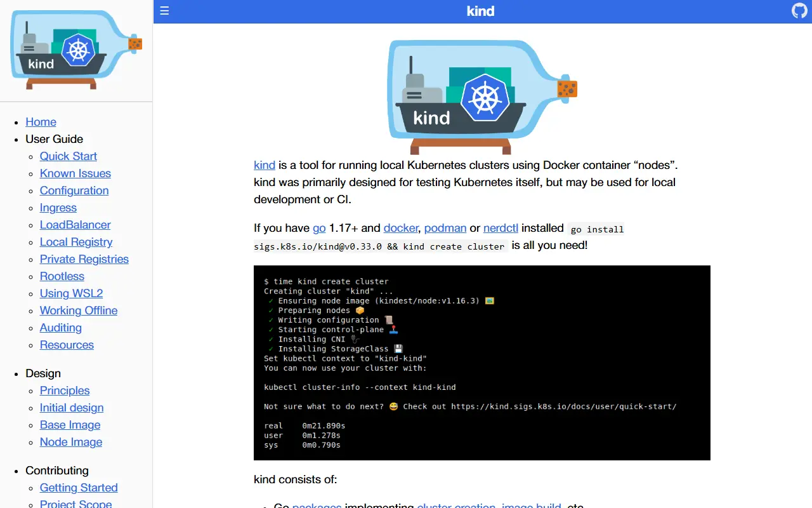
Task: Click the 'Design' section heading
Action: click(x=43, y=373)
